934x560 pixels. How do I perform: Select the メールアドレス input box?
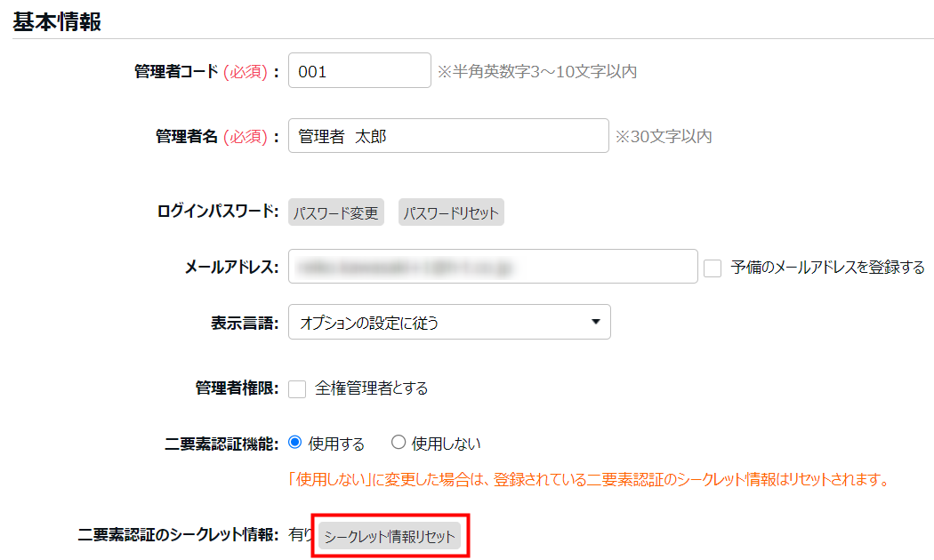tap(493, 267)
